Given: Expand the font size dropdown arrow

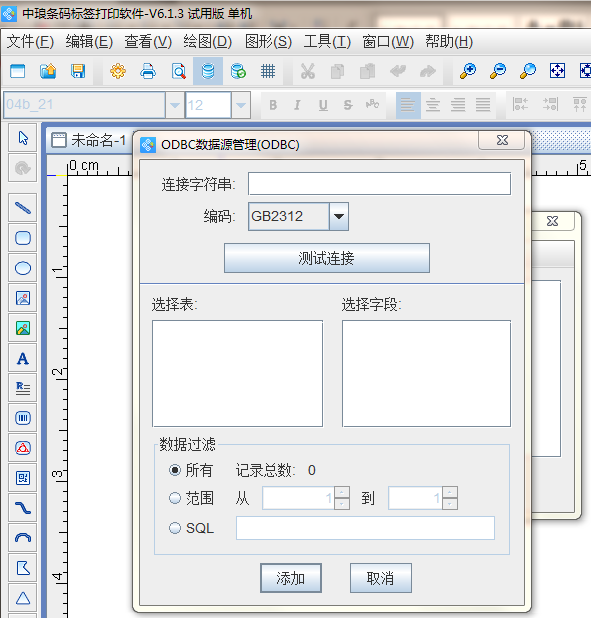Looking at the screenshot, I should pos(241,105).
